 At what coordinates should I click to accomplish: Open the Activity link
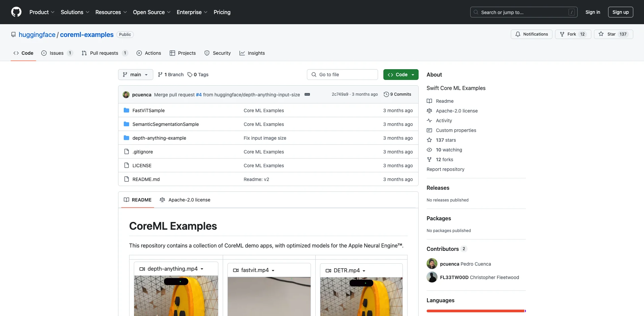point(439,121)
